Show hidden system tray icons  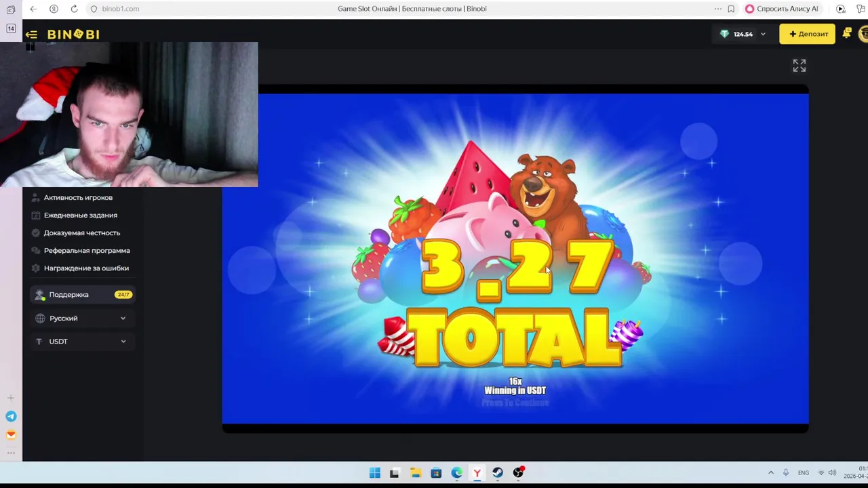coord(770,472)
